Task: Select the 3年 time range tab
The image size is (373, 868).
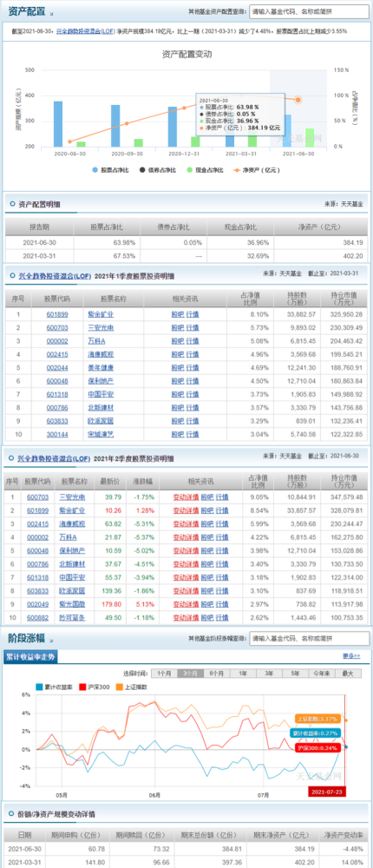Action: (268, 674)
